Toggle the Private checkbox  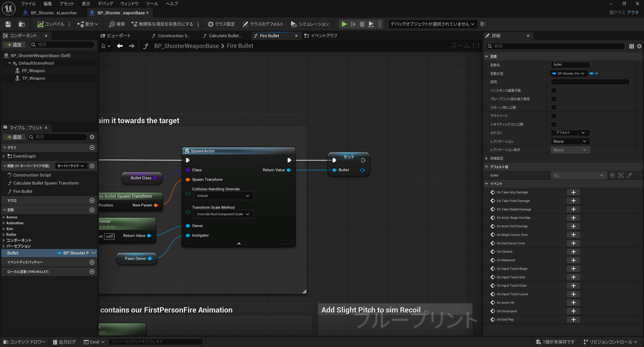click(x=554, y=116)
